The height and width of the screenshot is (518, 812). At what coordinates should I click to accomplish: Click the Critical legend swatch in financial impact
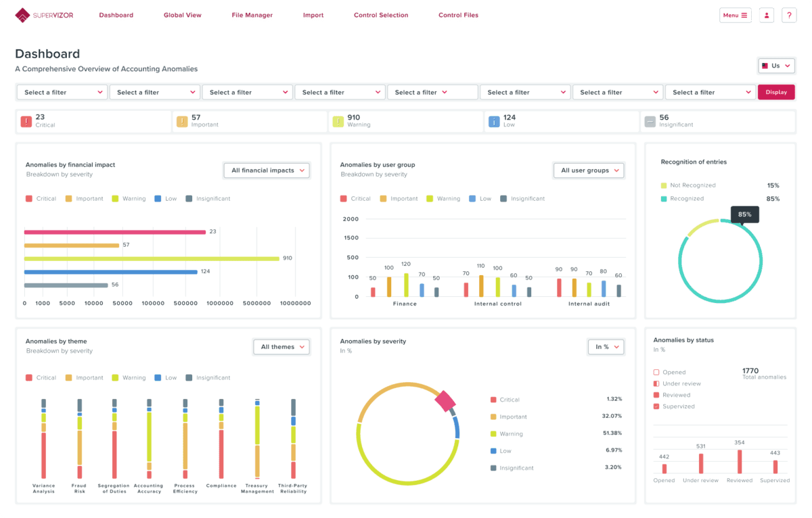29,199
